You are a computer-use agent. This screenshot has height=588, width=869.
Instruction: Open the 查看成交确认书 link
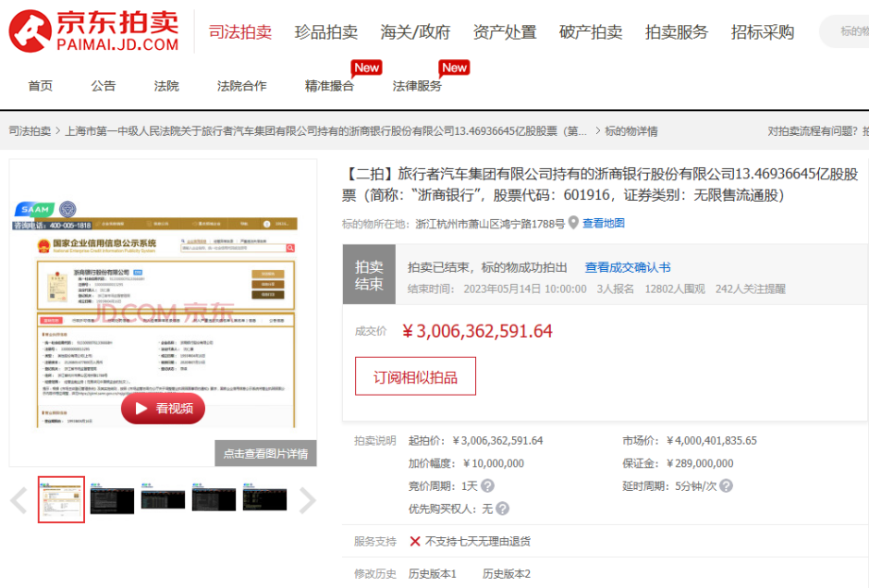coord(628,267)
